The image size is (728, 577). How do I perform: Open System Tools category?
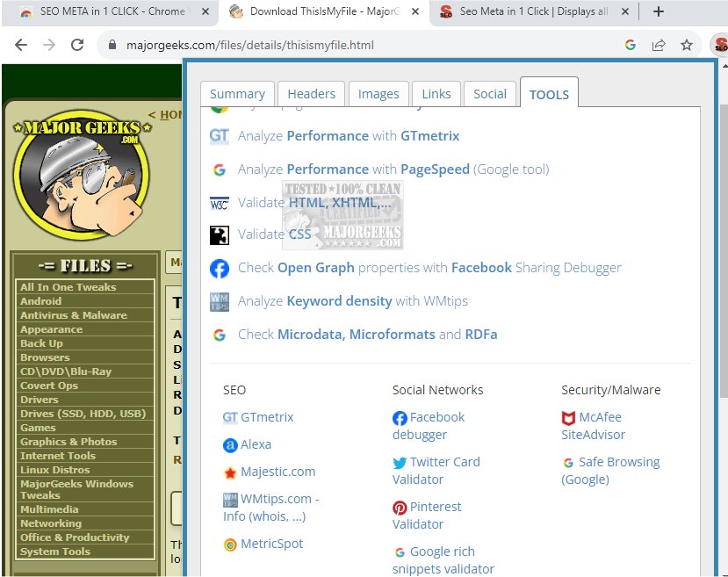[55, 552]
